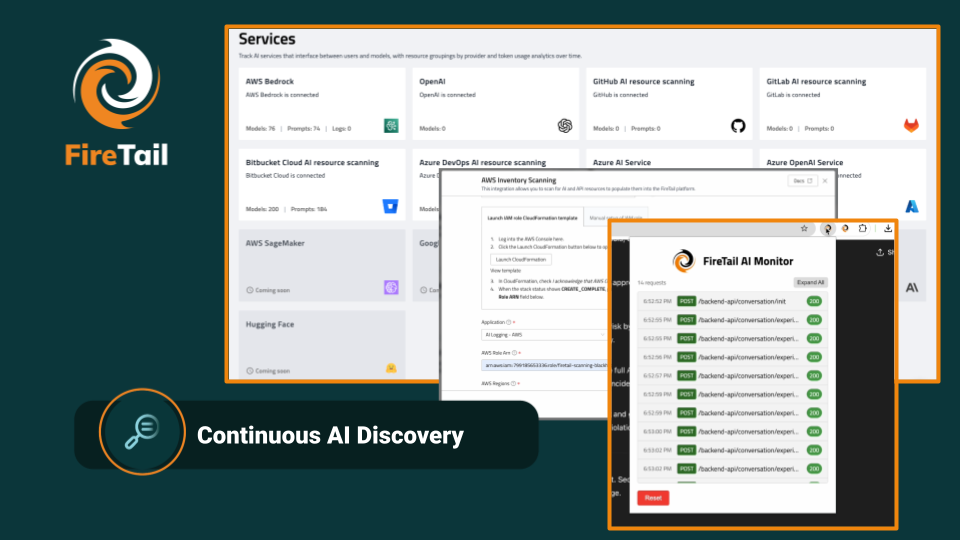Select Launch IAM role CloudFormation template tab
Screen dimensions: 960x540
coord(532,218)
